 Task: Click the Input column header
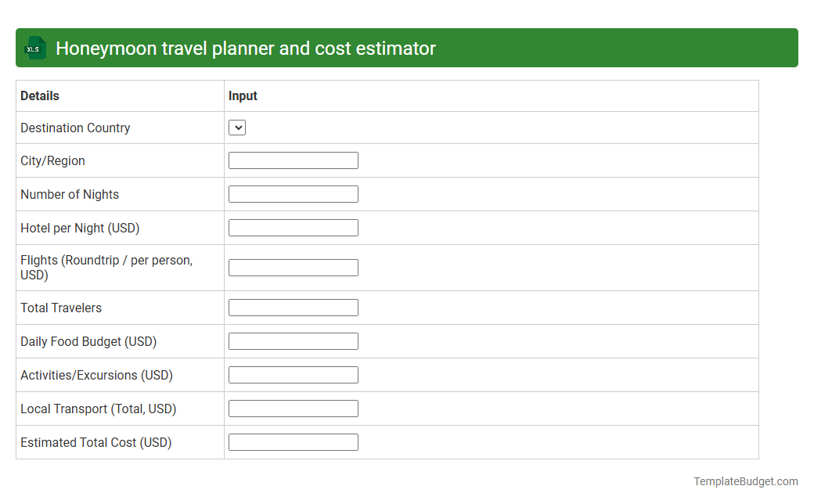(243, 95)
